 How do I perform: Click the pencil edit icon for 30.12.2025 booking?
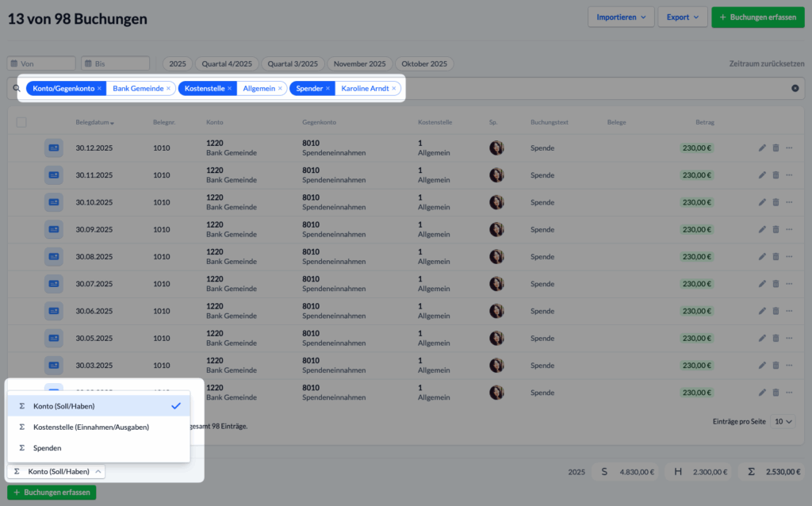pos(762,148)
